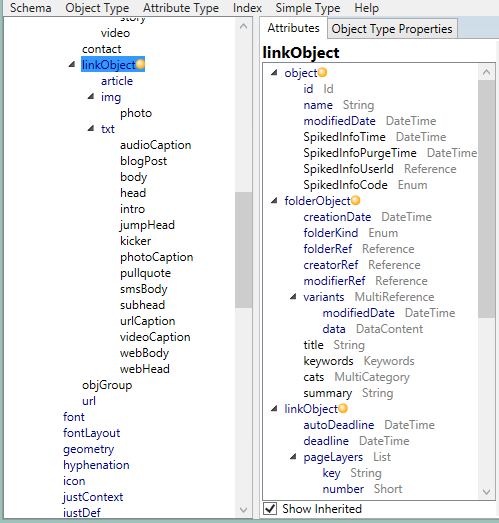The width and height of the screenshot is (499, 523).
Task: Select the cats MultiCategory attribute
Action: point(357,377)
